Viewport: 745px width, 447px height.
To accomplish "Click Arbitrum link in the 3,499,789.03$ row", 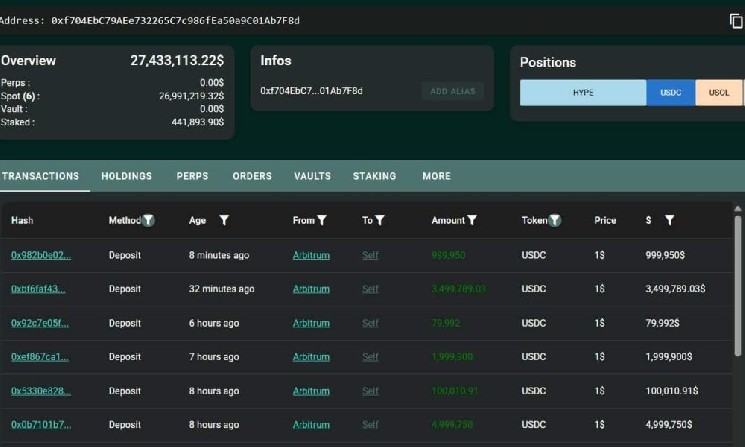I will 311,289.
